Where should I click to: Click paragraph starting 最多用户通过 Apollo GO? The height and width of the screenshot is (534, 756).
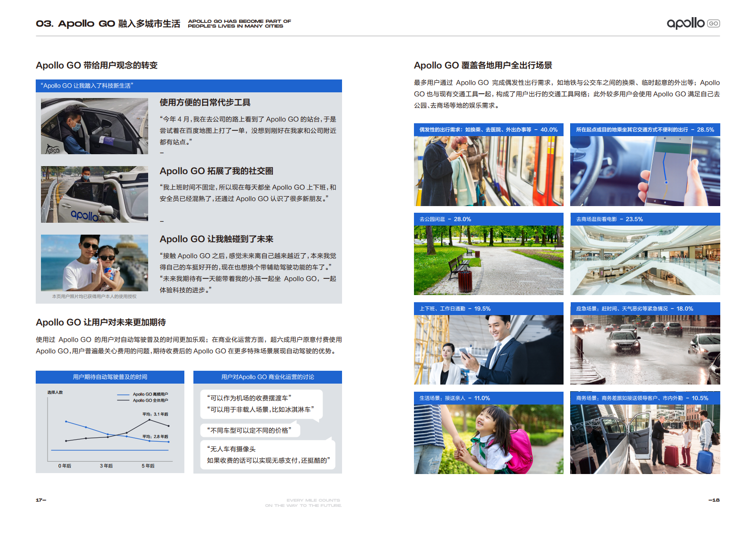567,94
